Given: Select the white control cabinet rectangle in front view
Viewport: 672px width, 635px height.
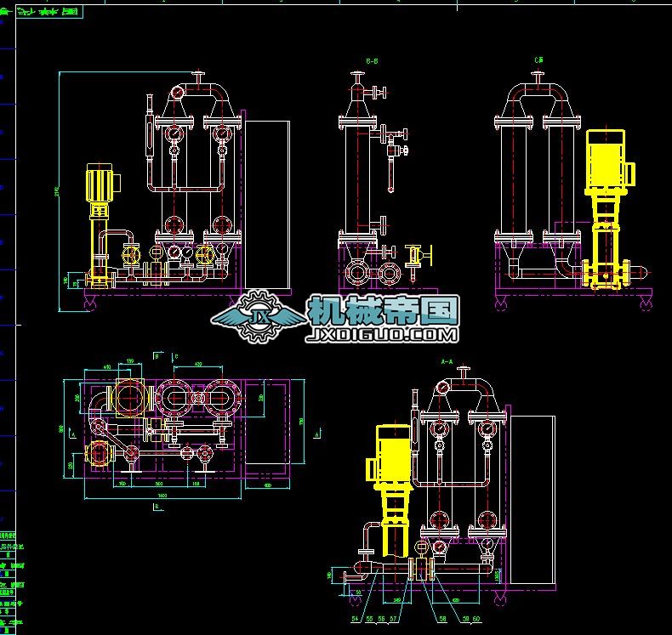Looking at the screenshot, I should (267, 205).
